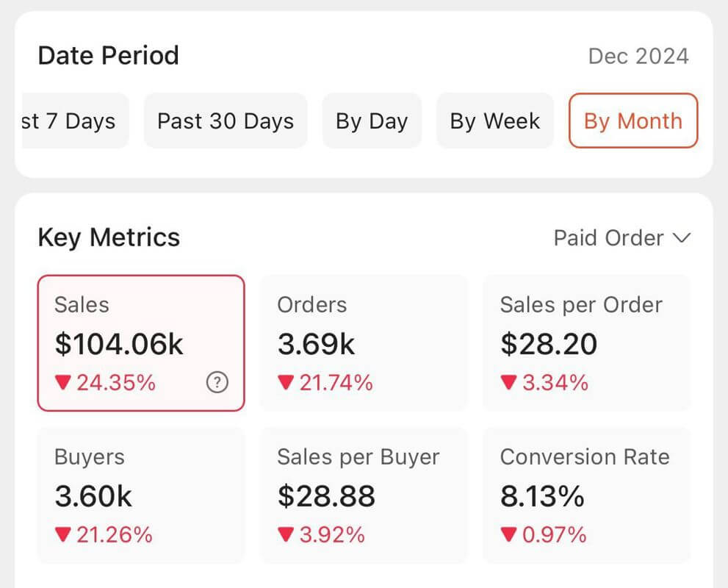This screenshot has width=728, height=588.
Task: Select the Orders metric card
Action: click(x=364, y=343)
